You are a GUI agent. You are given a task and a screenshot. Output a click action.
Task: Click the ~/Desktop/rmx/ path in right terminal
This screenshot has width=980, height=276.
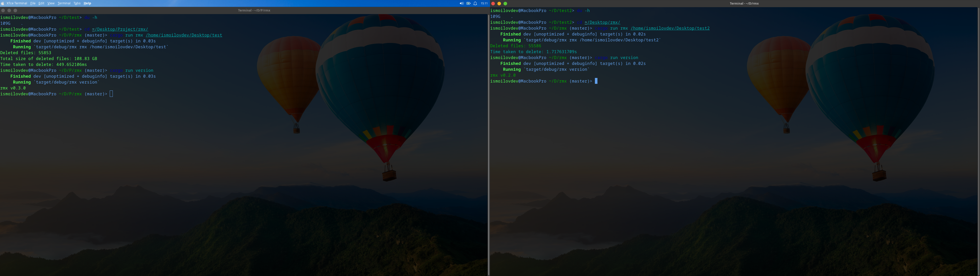point(602,22)
